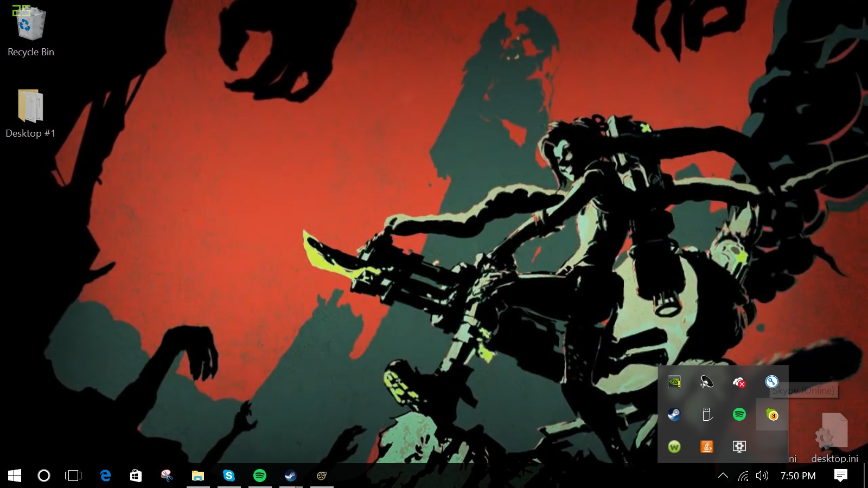
Task: Click the speaker icon to adjust volume
Action: click(761, 476)
